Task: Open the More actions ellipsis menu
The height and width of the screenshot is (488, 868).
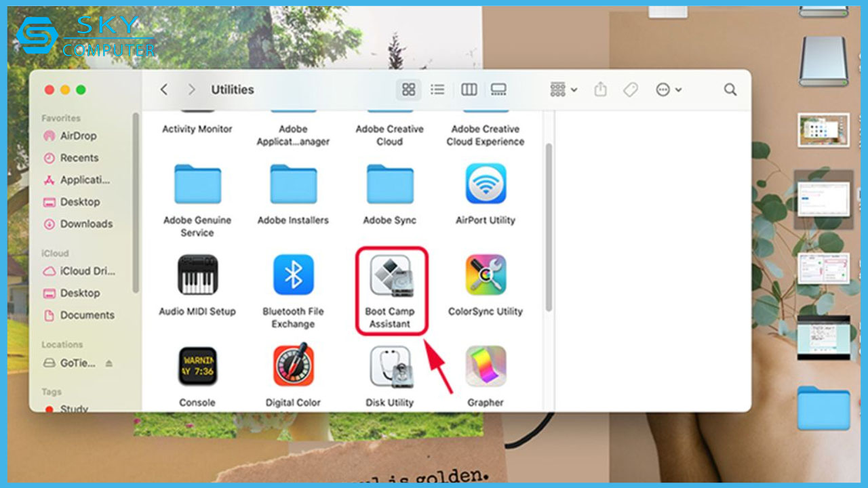Action: pos(669,89)
